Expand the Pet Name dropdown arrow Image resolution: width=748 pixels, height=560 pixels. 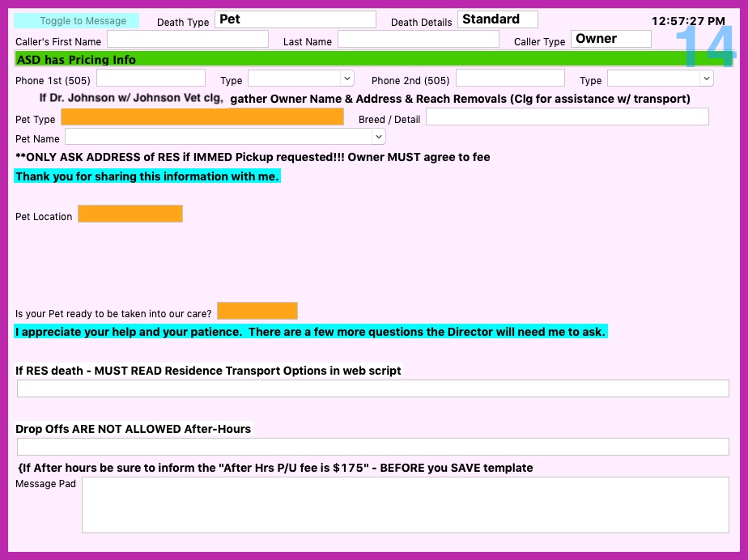tap(378, 137)
